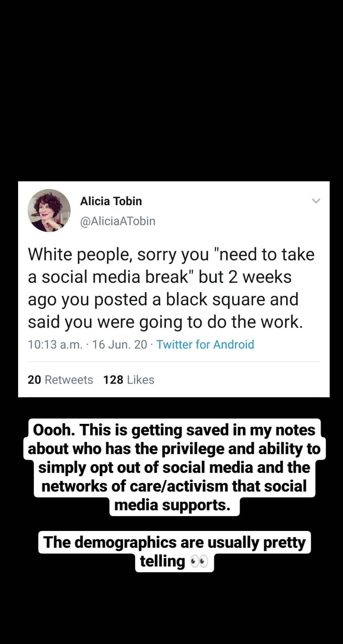Click the "media supports." caption line
The width and height of the screenshot is (343, 644).
click(x=172, y=505)
